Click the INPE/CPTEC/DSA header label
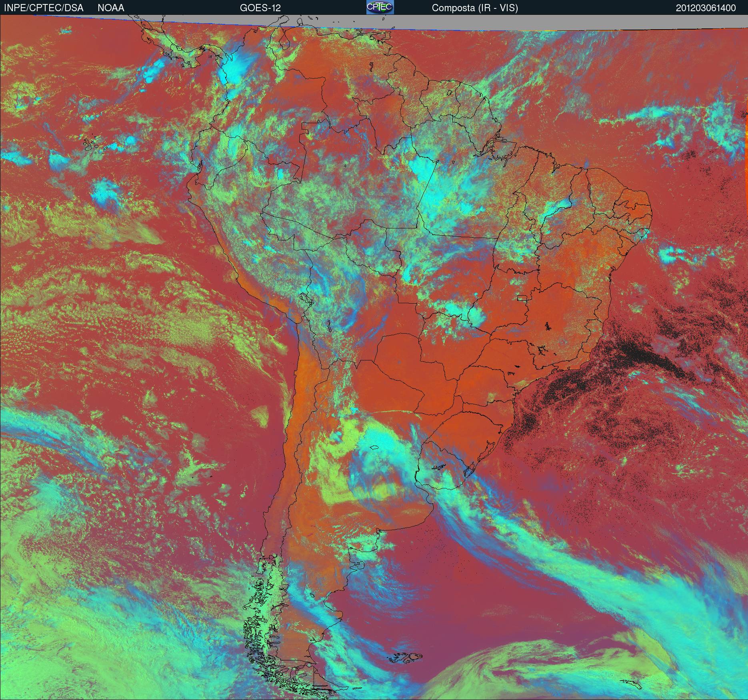748x700 pixels. [44, 8]
